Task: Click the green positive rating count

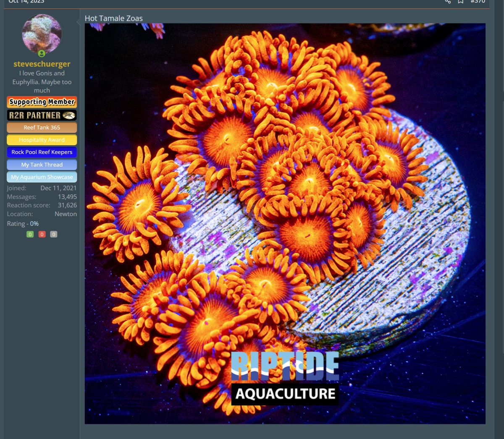Action: click(x=30, y=234)
